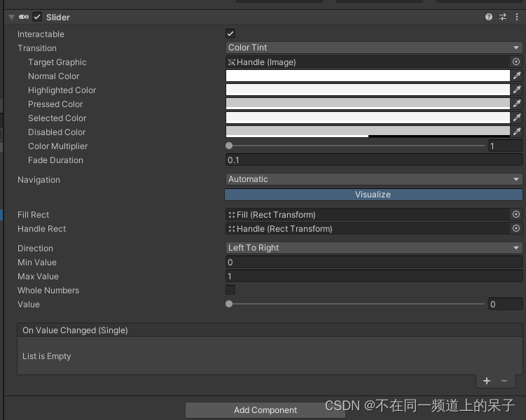Click the Fill (Rect Transform) reference field
The image size is (526, 420).
click(368, 214)
